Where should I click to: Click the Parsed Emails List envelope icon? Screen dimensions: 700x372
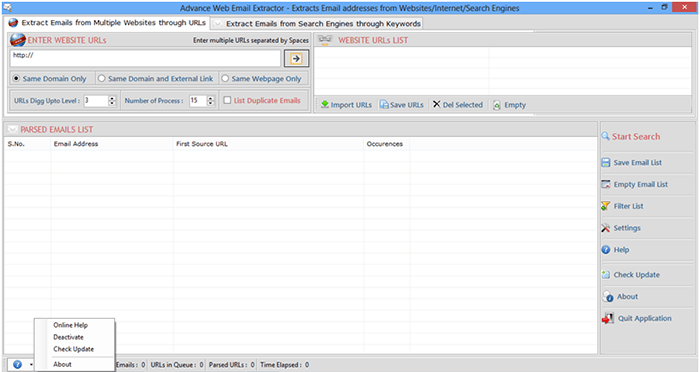pyautogui.click(x=12, y=129)
